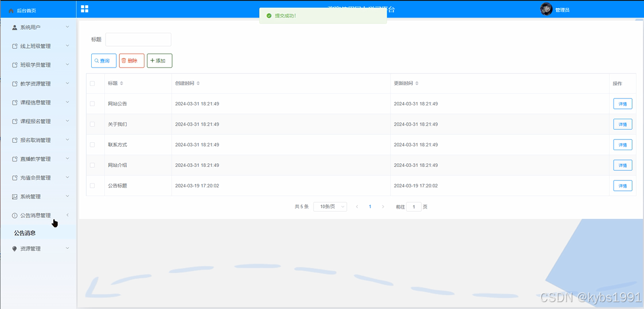Click the icon beside 线上班级管理
The image size is (644, 309).
(x=15, y=46)
